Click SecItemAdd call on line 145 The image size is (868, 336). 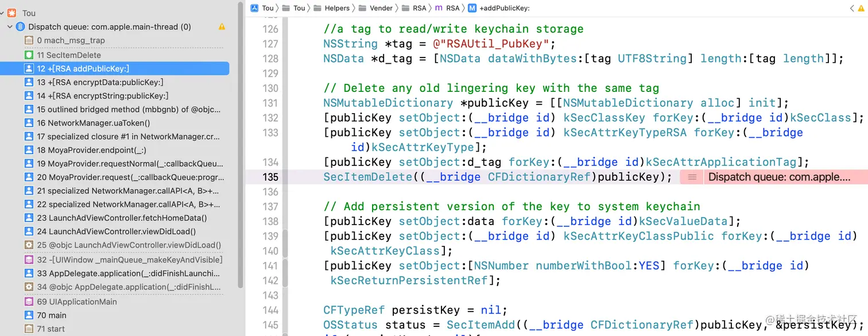pyautogui.click(x=480, y=325)
